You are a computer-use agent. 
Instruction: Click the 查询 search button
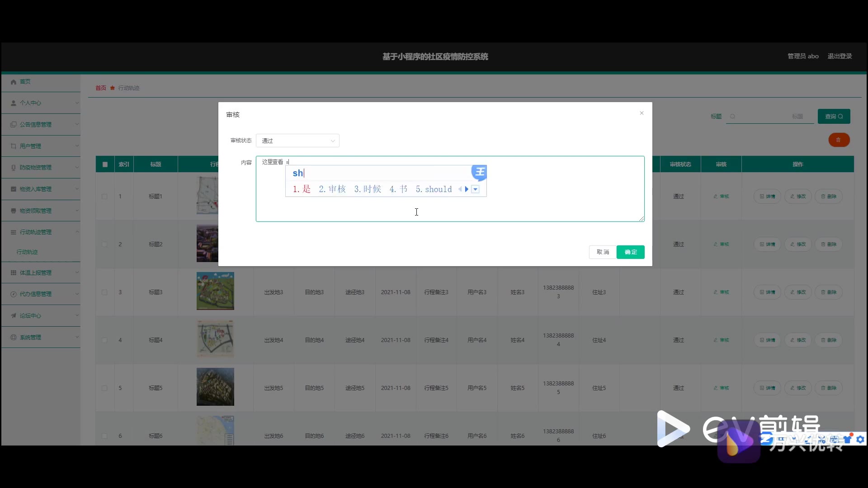click(834, 117)
